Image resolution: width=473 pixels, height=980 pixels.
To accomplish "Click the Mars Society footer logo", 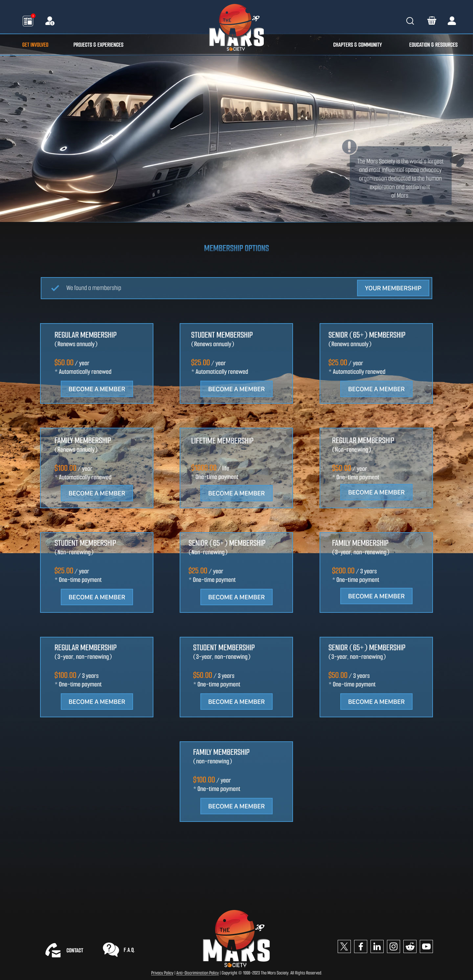I will 236,939.
